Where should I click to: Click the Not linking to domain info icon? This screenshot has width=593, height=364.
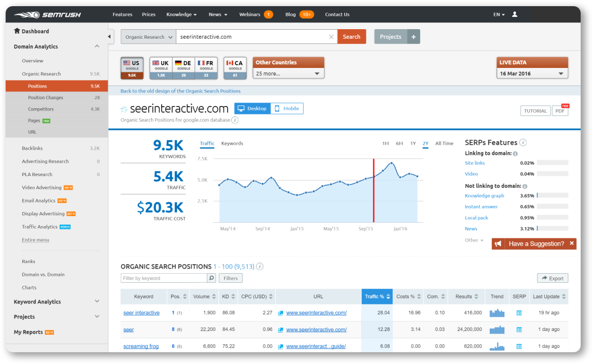[524, 186]
